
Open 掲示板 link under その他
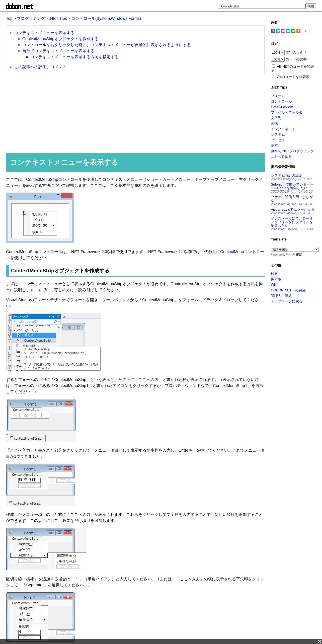tap(276, 279)
